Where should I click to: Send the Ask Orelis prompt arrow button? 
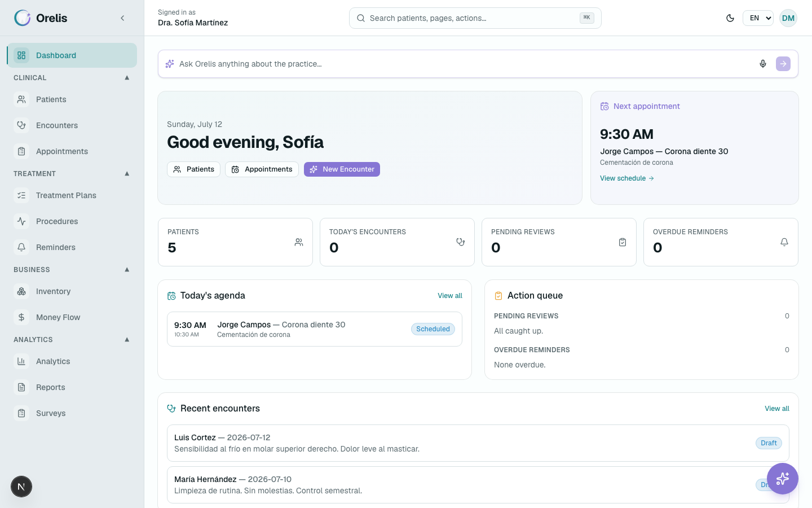(783, 64)
